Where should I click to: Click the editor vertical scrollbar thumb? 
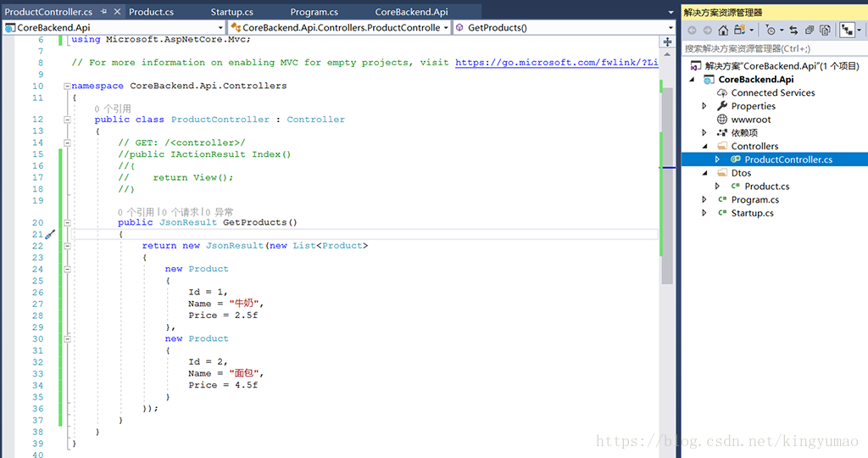[x=667, y=186]
